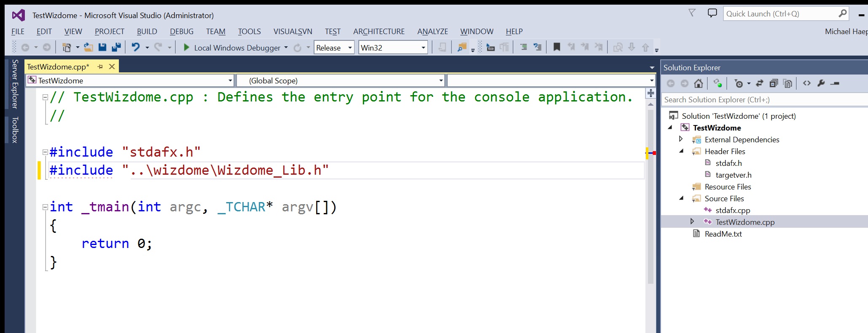Open the New Project dropdown arrow

click(x=78, y=48)
